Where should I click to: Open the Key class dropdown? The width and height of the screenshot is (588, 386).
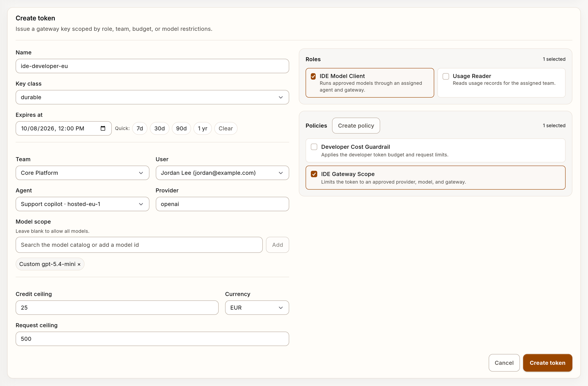click(152, 97)
